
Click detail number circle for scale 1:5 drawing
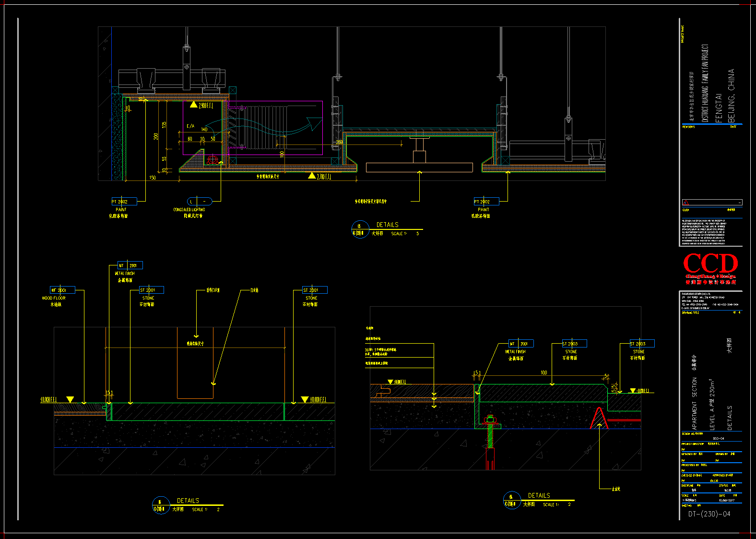[359, 229]
